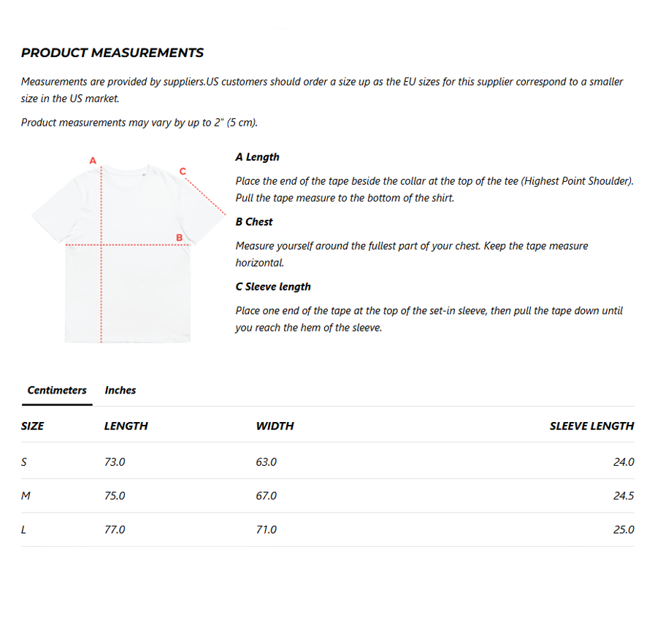Click the SIZE column header

tap(32, 426)
